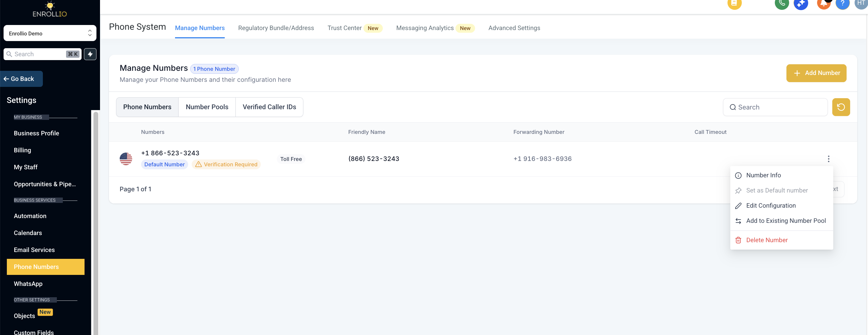The width and height of the screenshot is (868, 335).
Task: Open My Staff settings
Action: [26, 167]
